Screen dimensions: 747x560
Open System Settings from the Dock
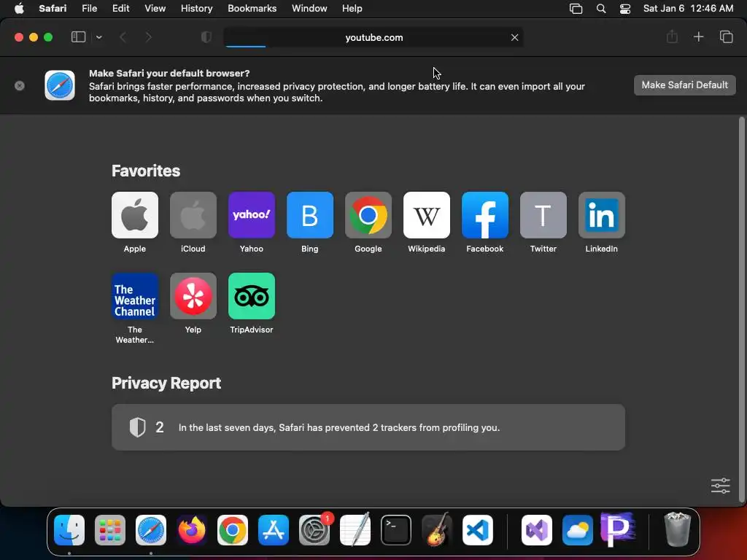[314, 530]
